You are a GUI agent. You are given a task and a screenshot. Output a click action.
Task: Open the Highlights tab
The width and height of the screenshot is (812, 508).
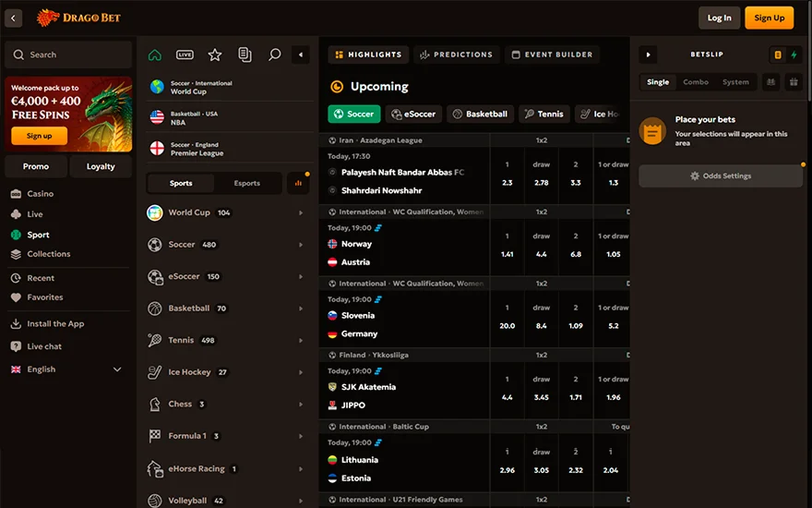tap(368, 54)
